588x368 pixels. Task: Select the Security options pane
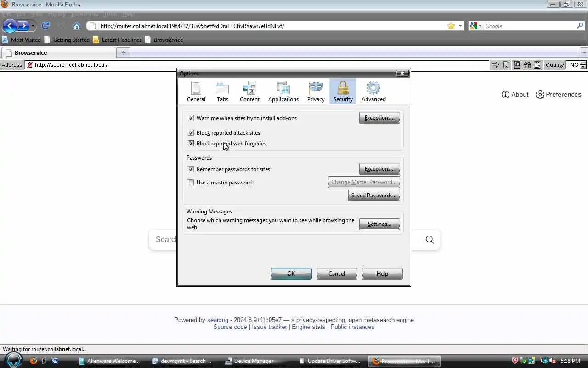[343, 91]
